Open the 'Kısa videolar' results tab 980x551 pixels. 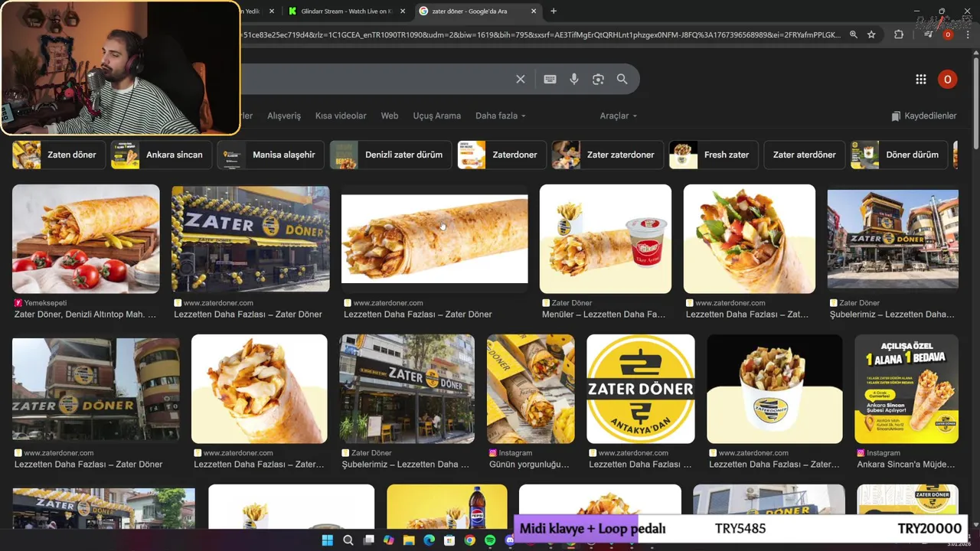tap(341, 116)
